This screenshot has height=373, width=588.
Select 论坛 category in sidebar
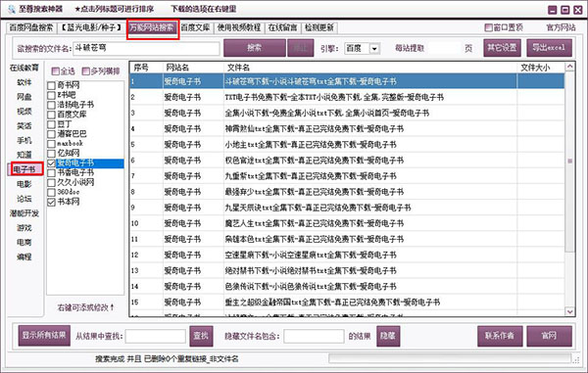24,199
